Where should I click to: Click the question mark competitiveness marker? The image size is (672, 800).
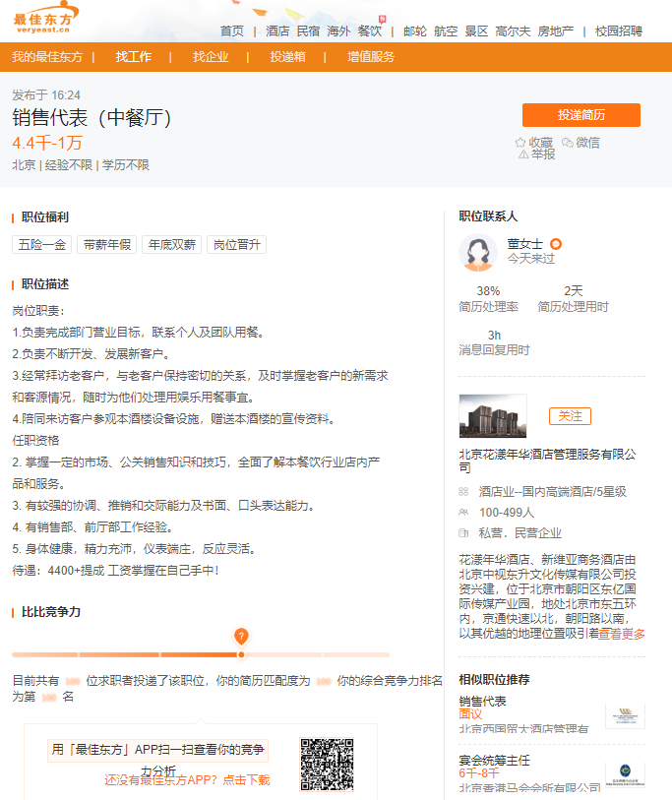[x=241, y=636]
